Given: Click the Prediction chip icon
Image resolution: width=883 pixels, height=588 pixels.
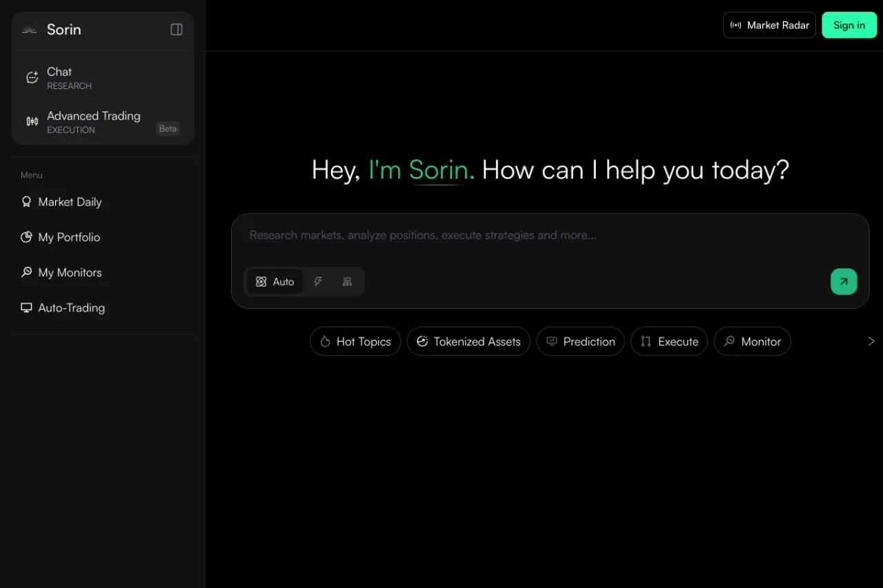Looking at the screenshot, I should [x=552, y=341].
